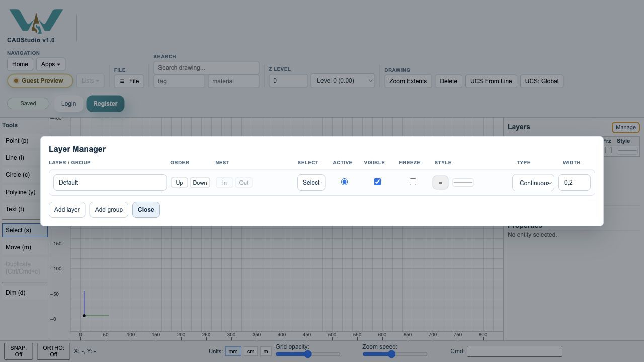Check Freeze for the Default layer
The height and width of the screenshot is (362, 644).
(413, 182)
